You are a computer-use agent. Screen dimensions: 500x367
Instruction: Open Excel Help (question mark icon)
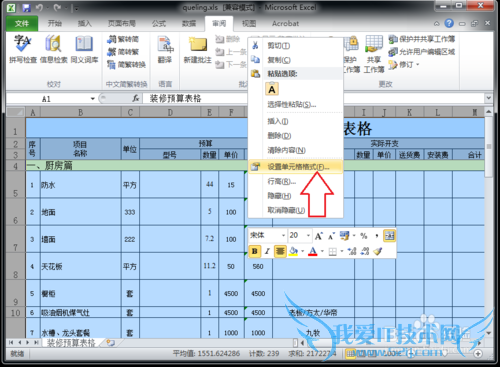click(449, 23)
